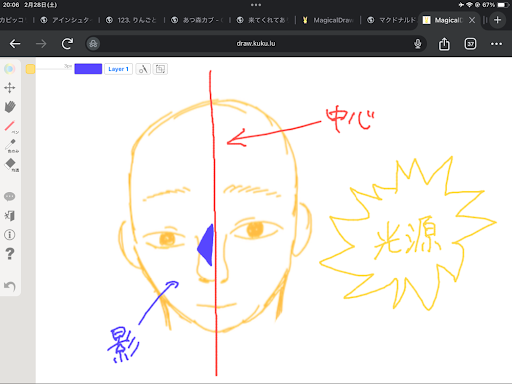Viewport: 512px width, 384px height.
Task: Open the rainbow color wheel picker
Action: (x=9, y=69)
